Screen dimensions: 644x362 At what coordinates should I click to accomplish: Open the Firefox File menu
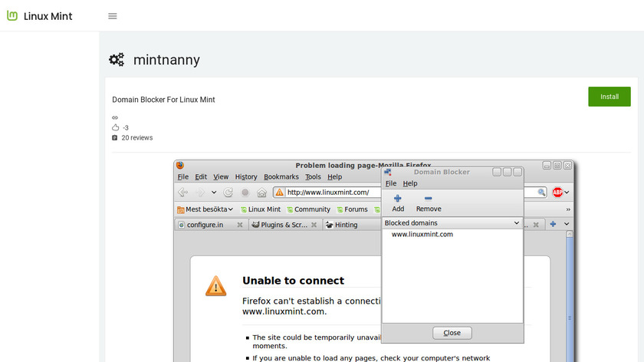coord(183,176)
